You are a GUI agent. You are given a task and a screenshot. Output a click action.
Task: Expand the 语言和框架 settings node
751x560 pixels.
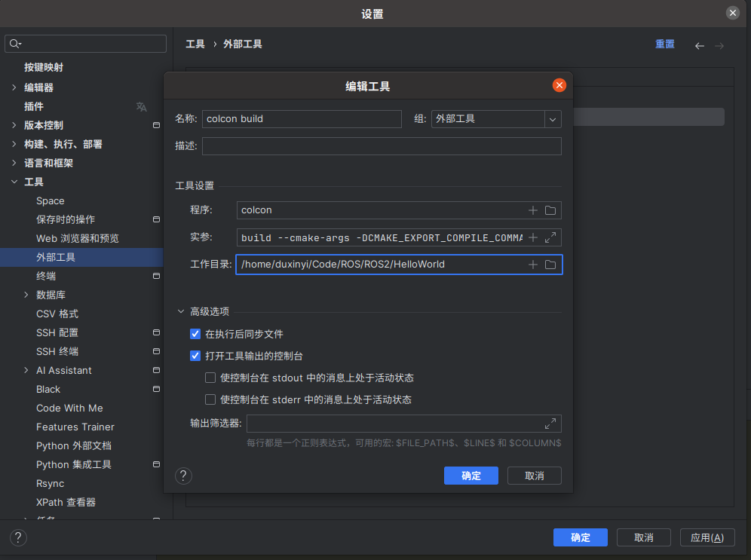(14, 163)
